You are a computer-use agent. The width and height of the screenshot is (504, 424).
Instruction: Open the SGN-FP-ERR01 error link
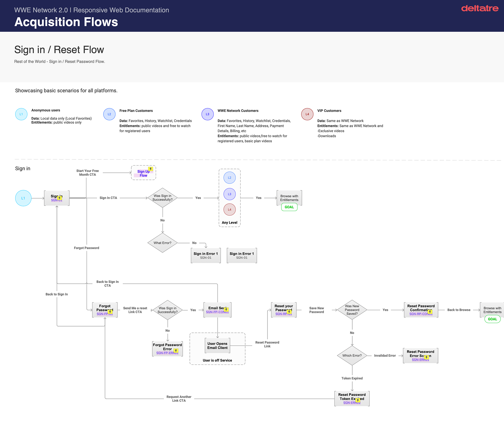coord(167,353)
